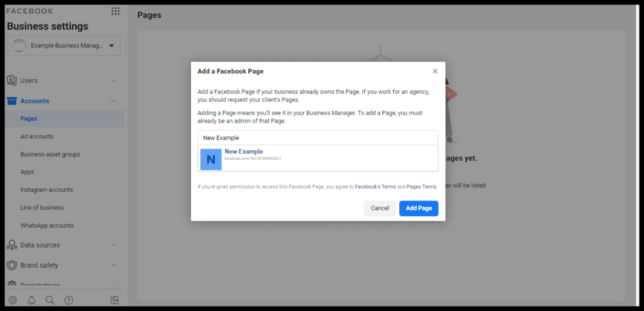
Task: Open settings gear icon in bottom bar
Action: coord(13,300)
